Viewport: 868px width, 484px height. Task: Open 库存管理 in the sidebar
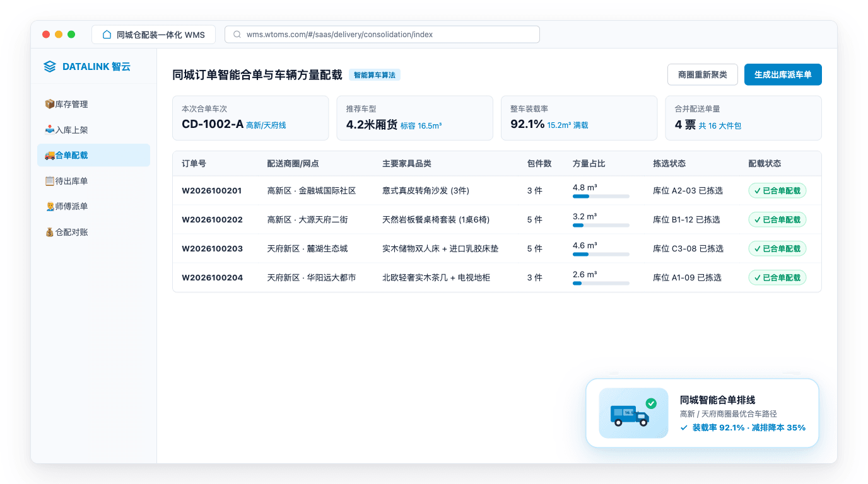coord(94,104)
